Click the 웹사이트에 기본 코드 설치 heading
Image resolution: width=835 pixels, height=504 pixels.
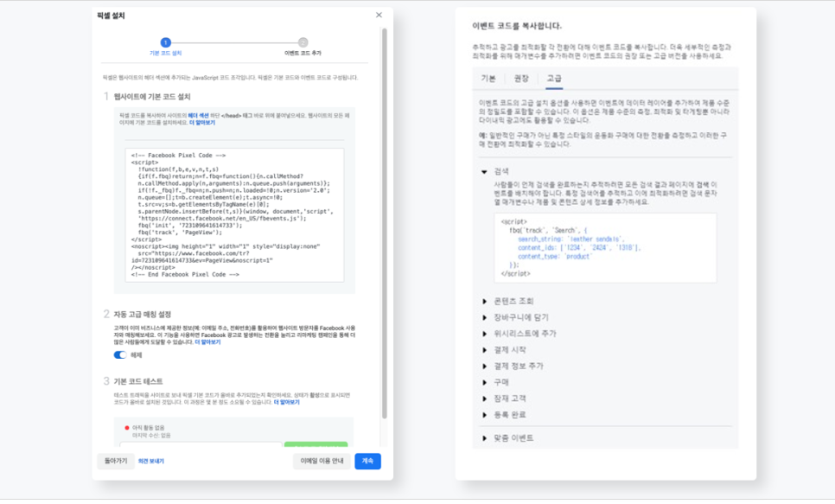coord(152,97)
